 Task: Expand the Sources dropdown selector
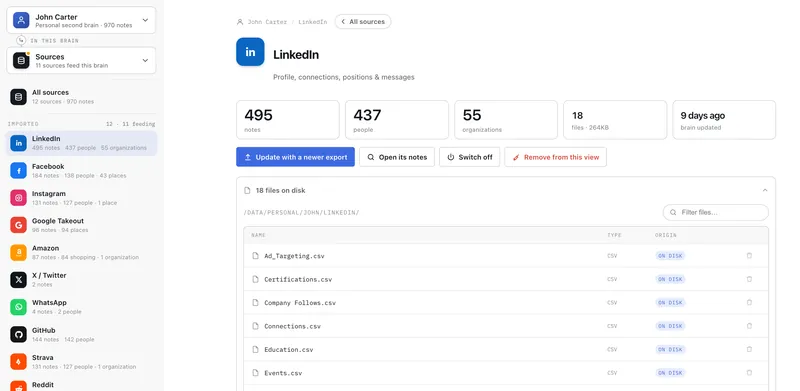[x=82, y=61]
